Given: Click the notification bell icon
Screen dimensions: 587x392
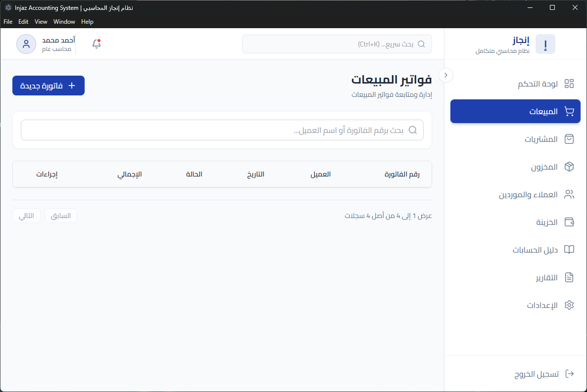Looking at the screenshot, I should [97, 44].
